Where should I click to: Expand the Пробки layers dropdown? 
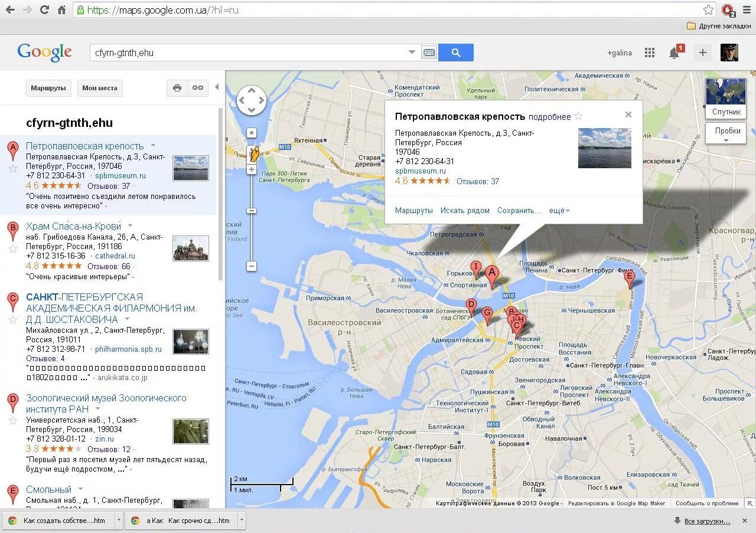point(726,134)
